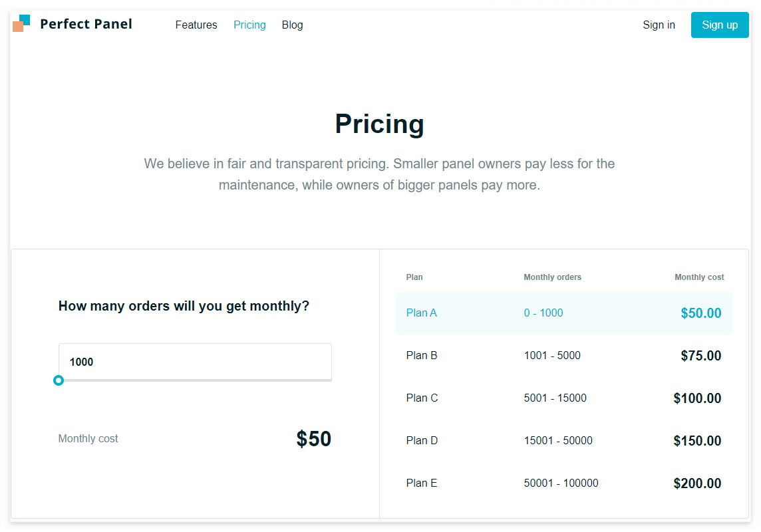The width and height of the screenshot is (761, 532).
Task: Click the 'Monthly cost' label under the slider
Action: click(x=88, y=439)
